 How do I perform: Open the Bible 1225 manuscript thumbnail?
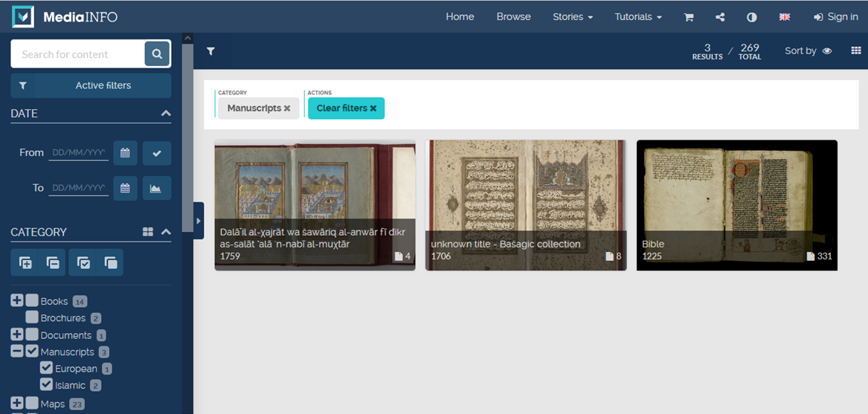[737, 205]
